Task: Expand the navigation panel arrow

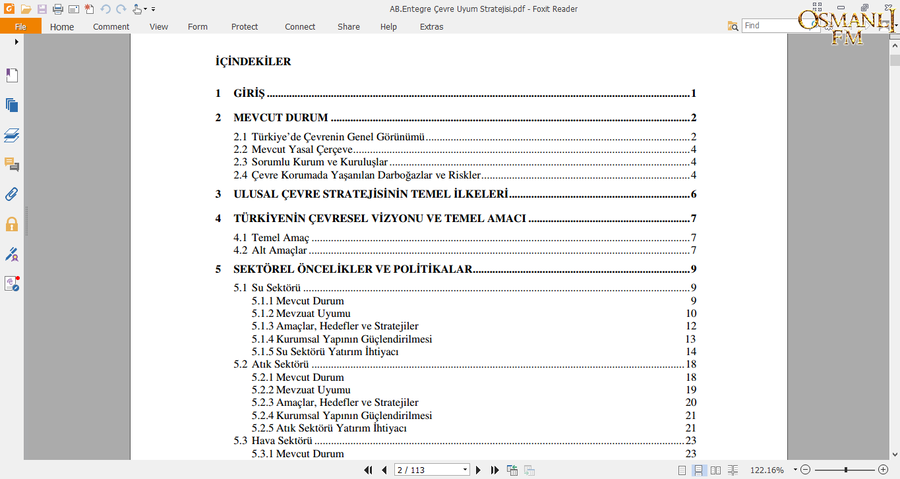Action: point(16,42)
